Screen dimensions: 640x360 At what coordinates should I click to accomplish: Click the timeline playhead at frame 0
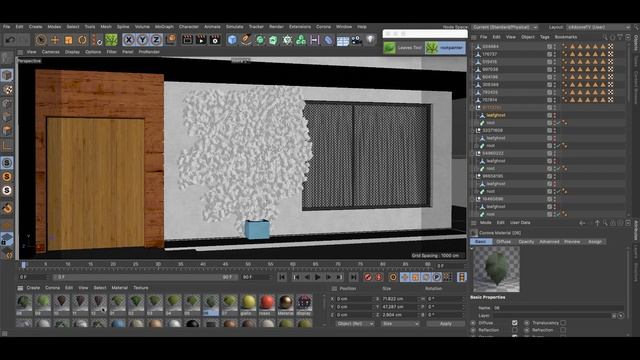[x=24, y=265]
